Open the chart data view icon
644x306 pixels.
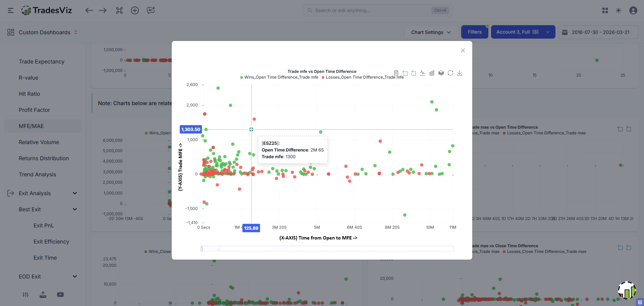396,73
